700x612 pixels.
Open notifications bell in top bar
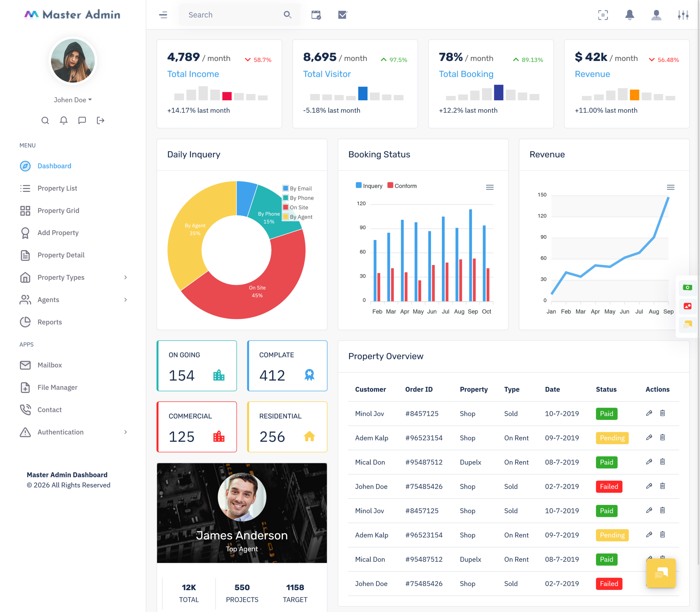[x=629, y=15]
